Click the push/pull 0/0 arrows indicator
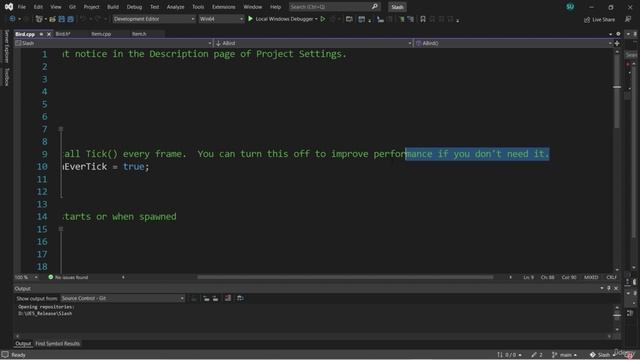 [x=509, y=355]
